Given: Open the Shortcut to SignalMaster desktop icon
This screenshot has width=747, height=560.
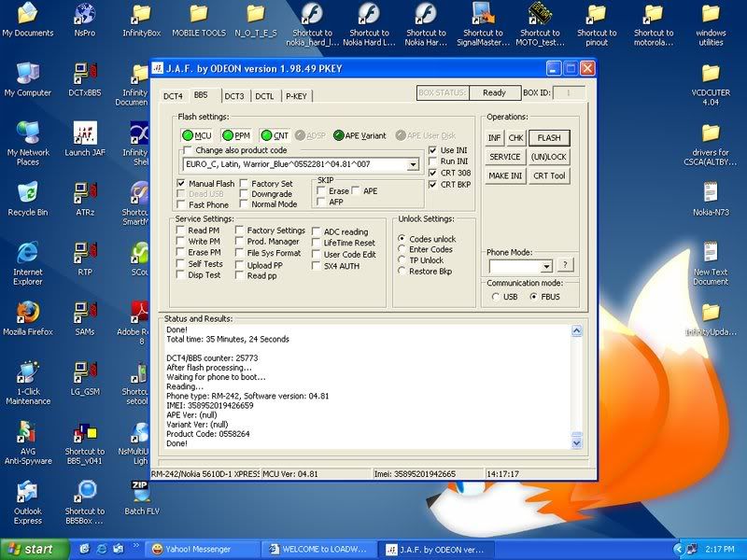Looking at the screenshot, I should [x=483, y=24].
